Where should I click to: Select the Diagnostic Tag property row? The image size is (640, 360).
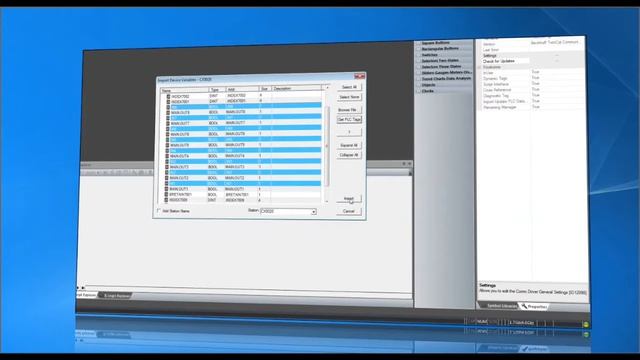click(x=533, y=96)
